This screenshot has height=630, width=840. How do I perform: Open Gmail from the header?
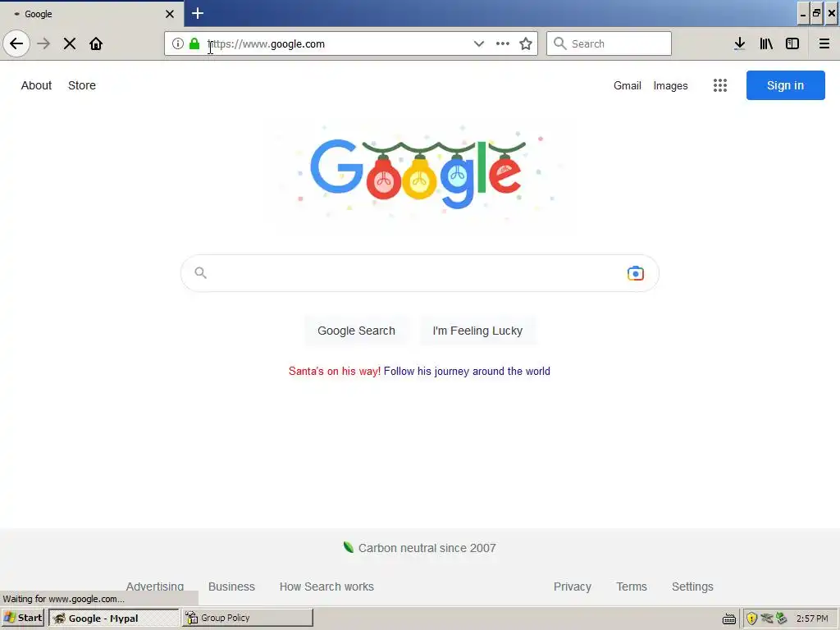(x=628, y=85)
